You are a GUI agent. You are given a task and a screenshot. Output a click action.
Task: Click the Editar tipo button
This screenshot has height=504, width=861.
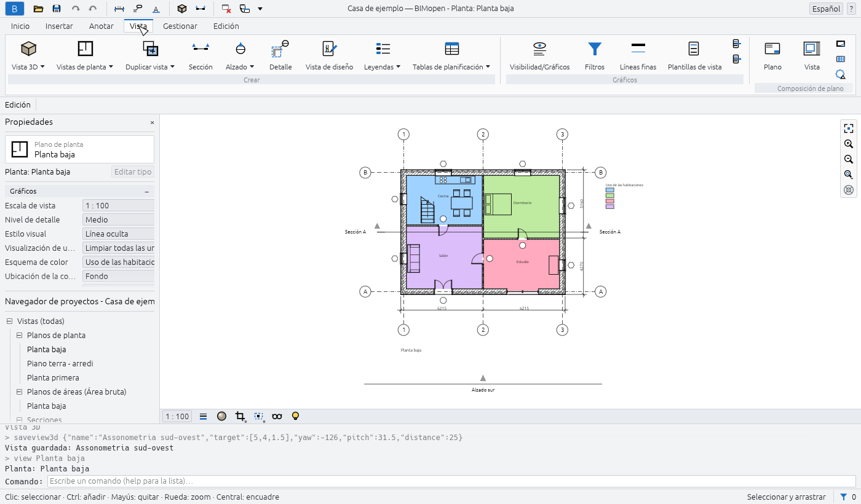(x=133, y=172)
